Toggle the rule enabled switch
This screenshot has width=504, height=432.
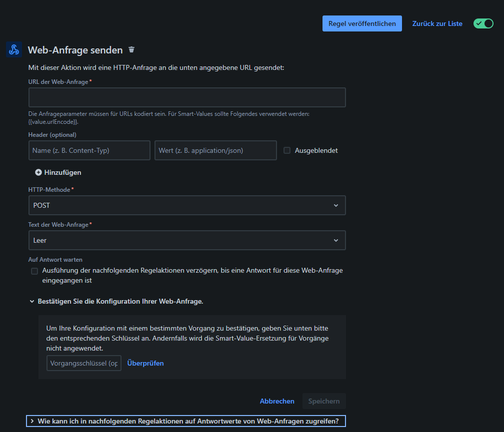(483, 23)
